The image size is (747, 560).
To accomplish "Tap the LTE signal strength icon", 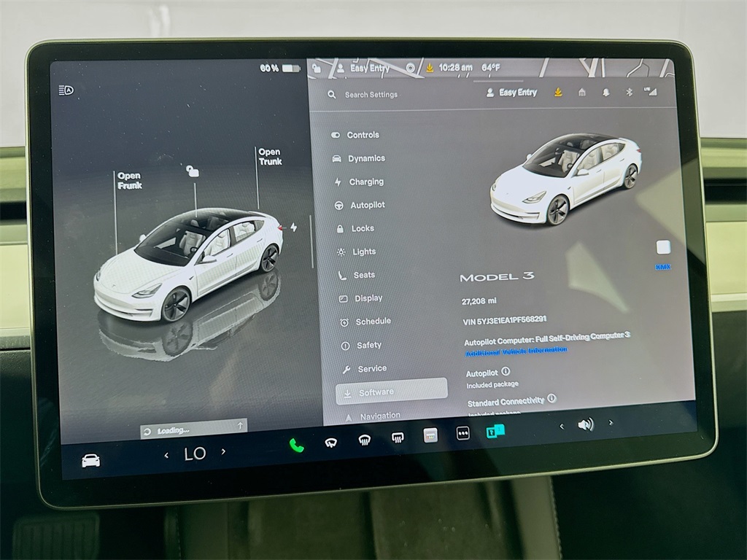I will pyautogui.click(x=650, y=91).
